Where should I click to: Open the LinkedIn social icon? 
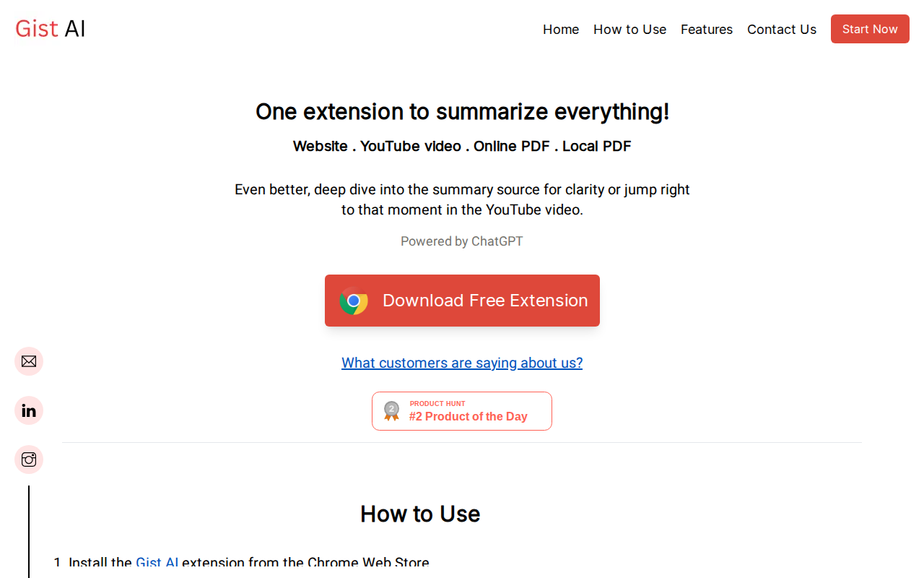[x=29, y=410]
